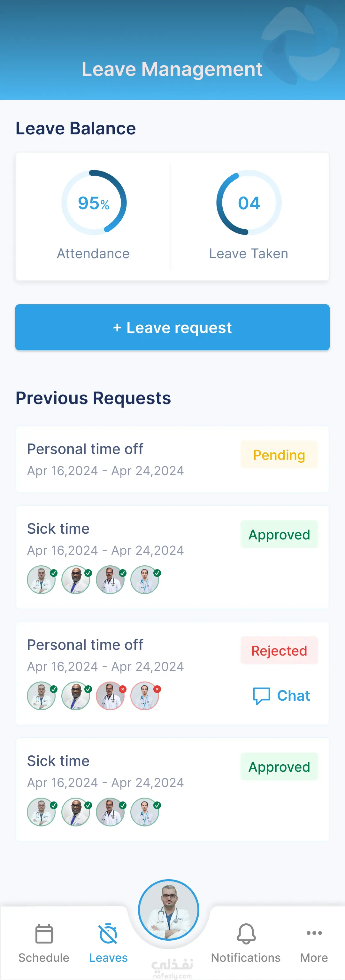Open the Schedule calendar icon
This screenshot has width=345, height=980.
point(44,934)
